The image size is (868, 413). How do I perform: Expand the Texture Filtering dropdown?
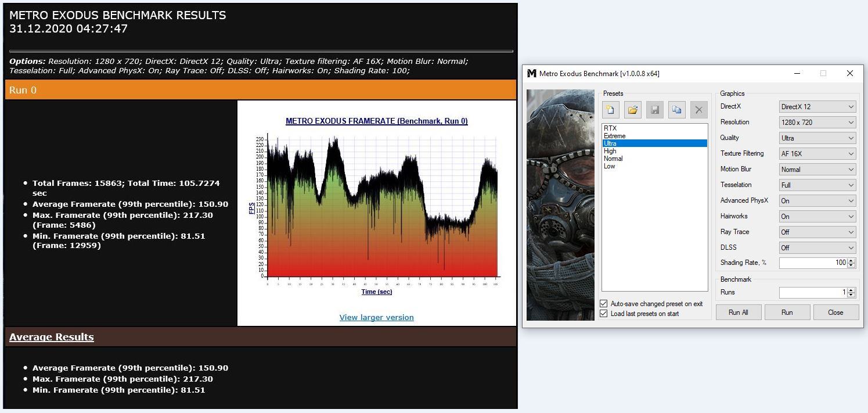(x=817, y=154)
